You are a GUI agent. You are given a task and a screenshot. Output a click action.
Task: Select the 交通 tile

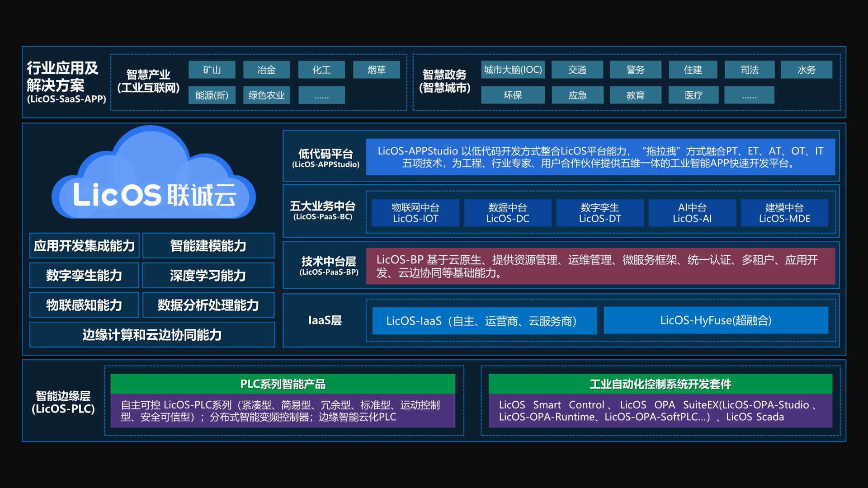tap(577, 70)
